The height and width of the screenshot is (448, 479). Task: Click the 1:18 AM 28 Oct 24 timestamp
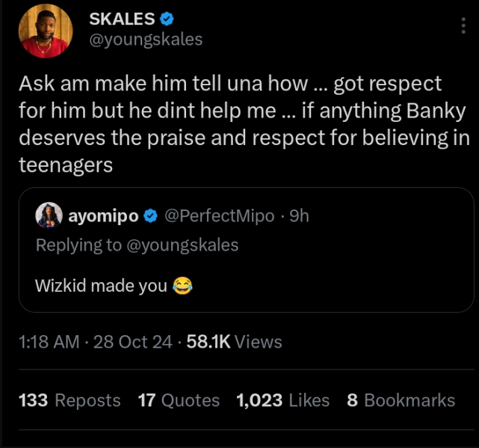point(93,342)
